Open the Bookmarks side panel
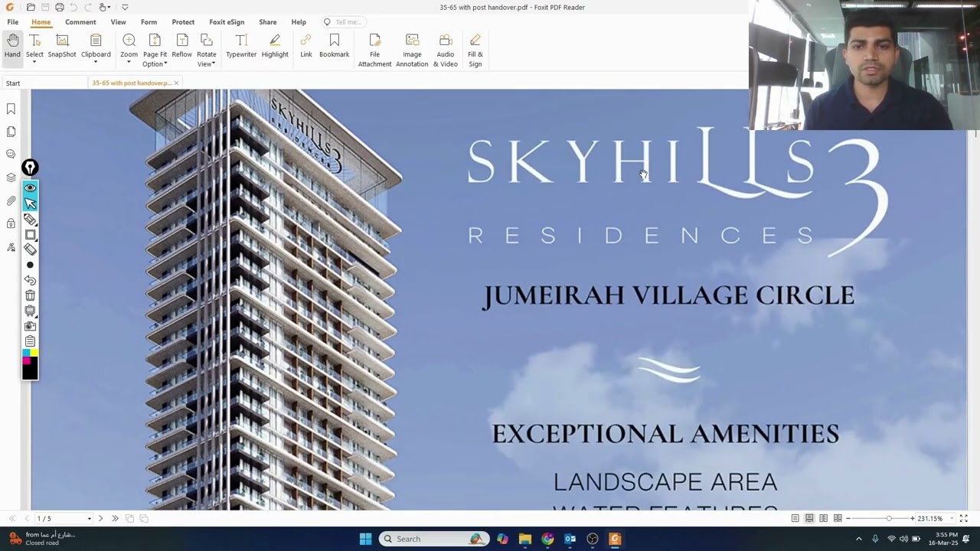This screenshot has width=980, height=551. click(x=11, y=109)
